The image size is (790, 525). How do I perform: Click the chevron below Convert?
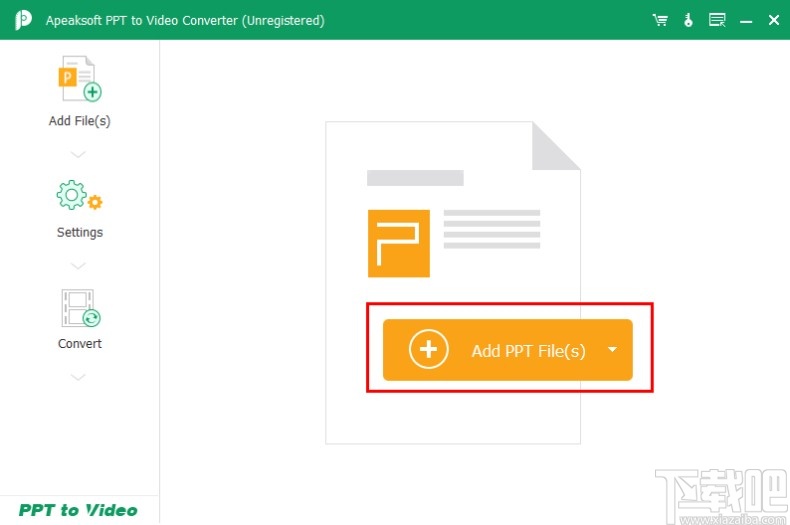78,377
